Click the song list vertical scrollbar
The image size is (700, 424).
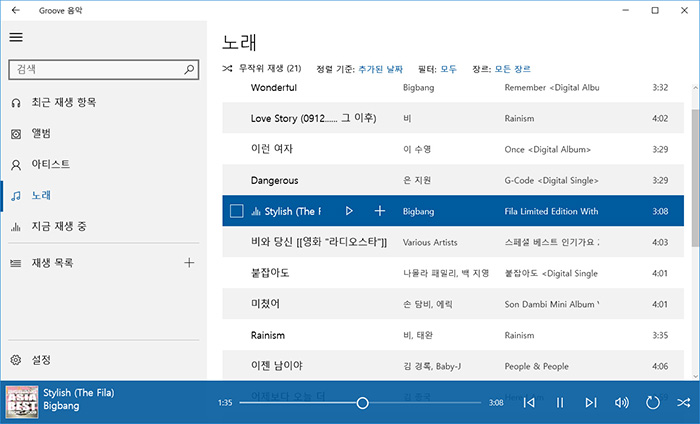(696, 179)
